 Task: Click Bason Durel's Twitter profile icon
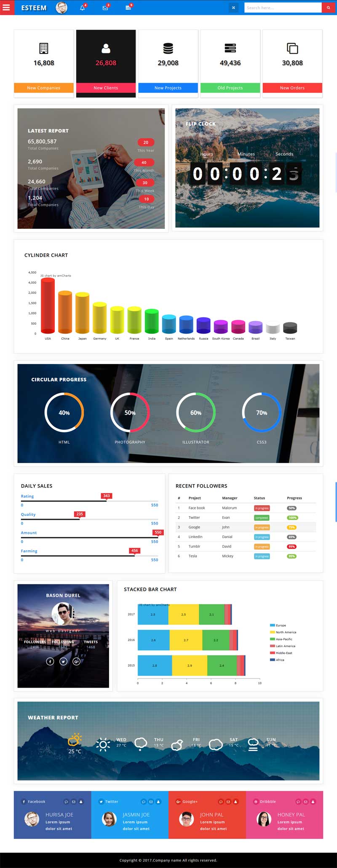pyautogui.click(x=63, y=661)
